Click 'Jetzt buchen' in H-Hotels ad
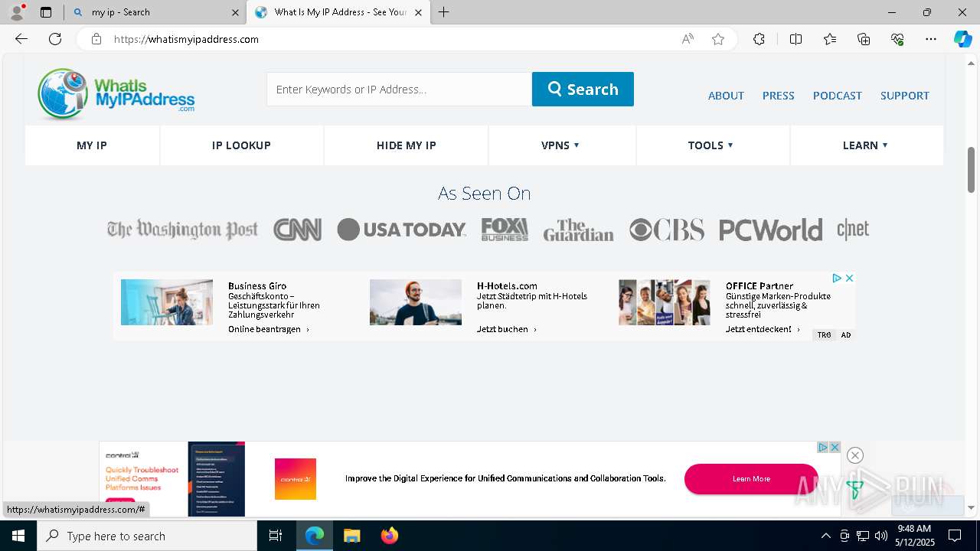This screenshot has height=551, width=980. [x=507, y=329]
